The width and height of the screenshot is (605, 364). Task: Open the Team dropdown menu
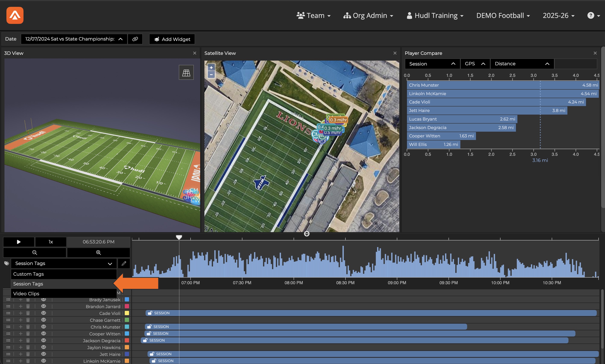click(314, 15)
